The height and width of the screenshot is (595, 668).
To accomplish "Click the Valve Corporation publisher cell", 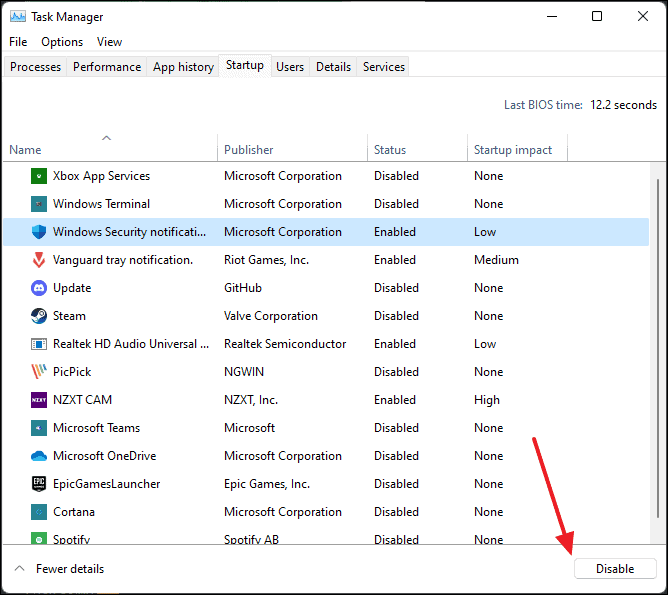I will tap(271, 316).
